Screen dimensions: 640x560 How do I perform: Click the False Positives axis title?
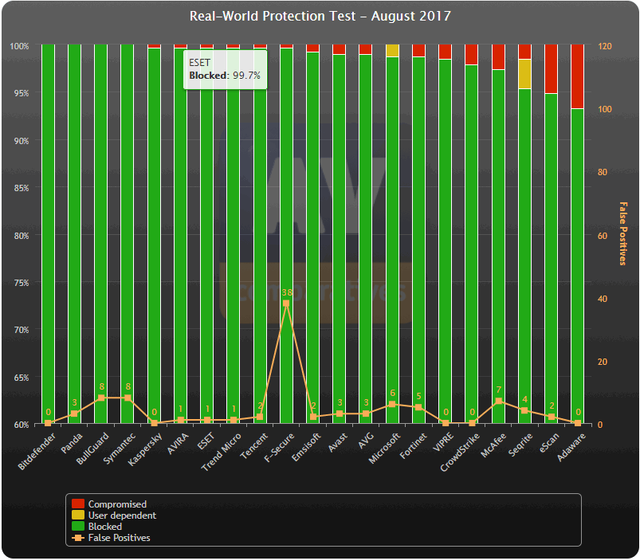(x=623, y=233)
